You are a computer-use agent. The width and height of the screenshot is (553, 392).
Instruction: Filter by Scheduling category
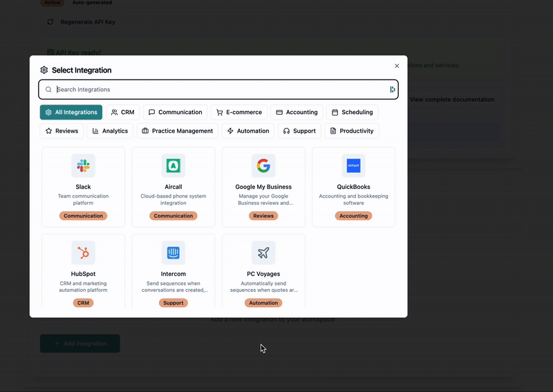click(353, 112)
